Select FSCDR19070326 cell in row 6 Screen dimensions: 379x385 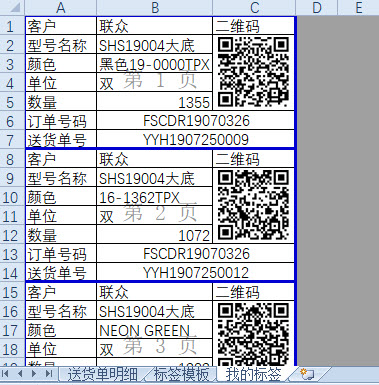(x=195, y=121)
